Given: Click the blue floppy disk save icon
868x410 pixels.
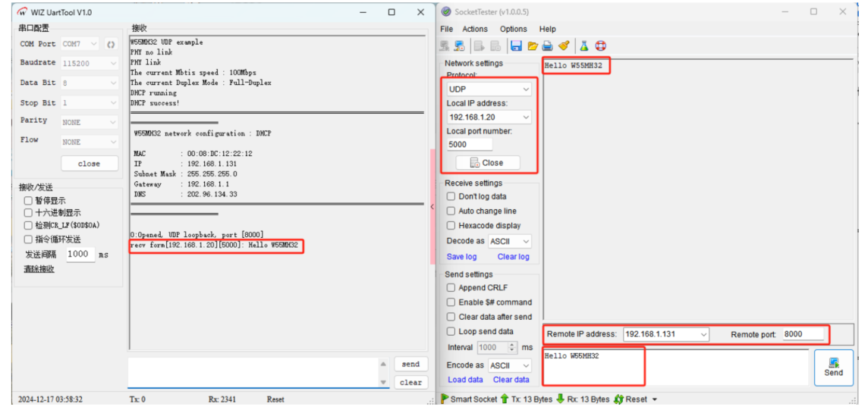Looking at the screenshot, I should tap(516, 46).
